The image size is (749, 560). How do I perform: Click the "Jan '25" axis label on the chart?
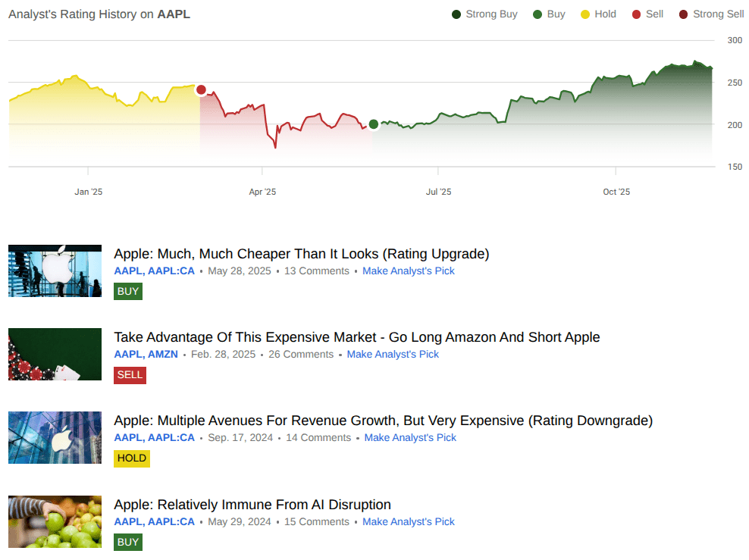(89, 192)
